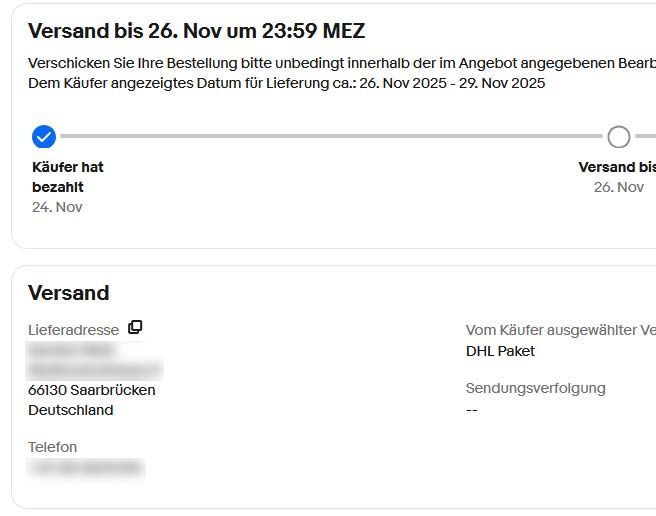This screenshot has height=516, width=656.
Task: Click the "66130 Saarbrücken" address line
Action: (92, 390)
